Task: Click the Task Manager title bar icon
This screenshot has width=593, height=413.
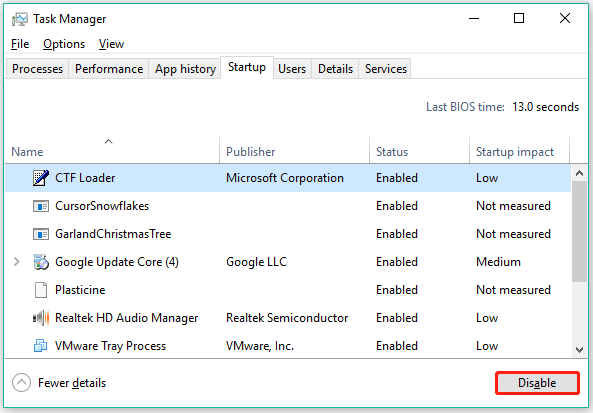Action: [19, 19]
